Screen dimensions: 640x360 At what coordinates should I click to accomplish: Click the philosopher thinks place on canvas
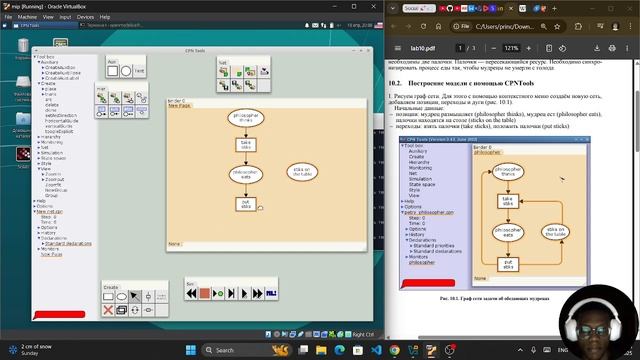[246, 118]
